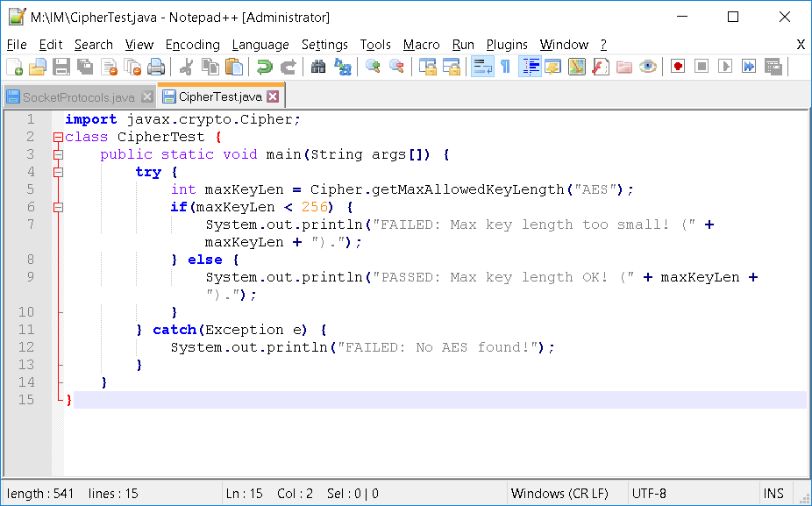Close the SocketProtocols.java tab

(147, 96)
